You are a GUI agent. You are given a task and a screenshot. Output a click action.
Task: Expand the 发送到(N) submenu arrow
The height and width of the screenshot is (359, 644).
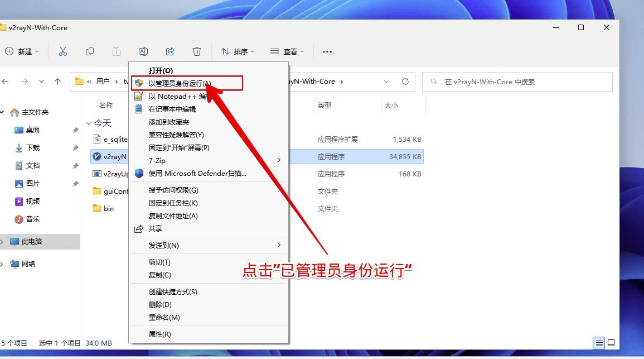click(x=279, y=245)
